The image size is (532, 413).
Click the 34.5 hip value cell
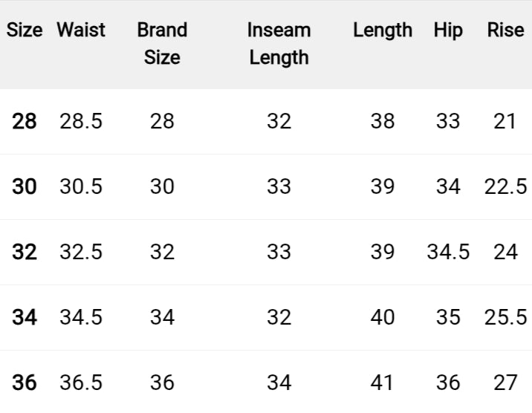click(448, 252)
